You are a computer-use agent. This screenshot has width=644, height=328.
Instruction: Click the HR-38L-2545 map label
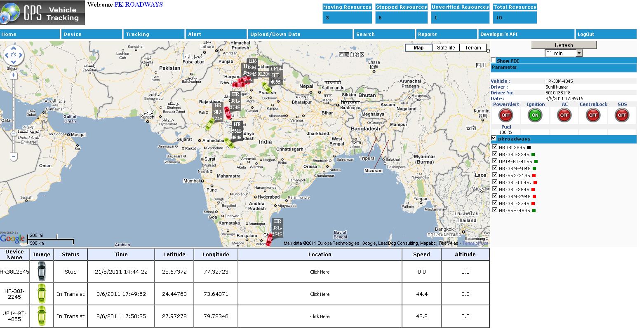[277, 228]
